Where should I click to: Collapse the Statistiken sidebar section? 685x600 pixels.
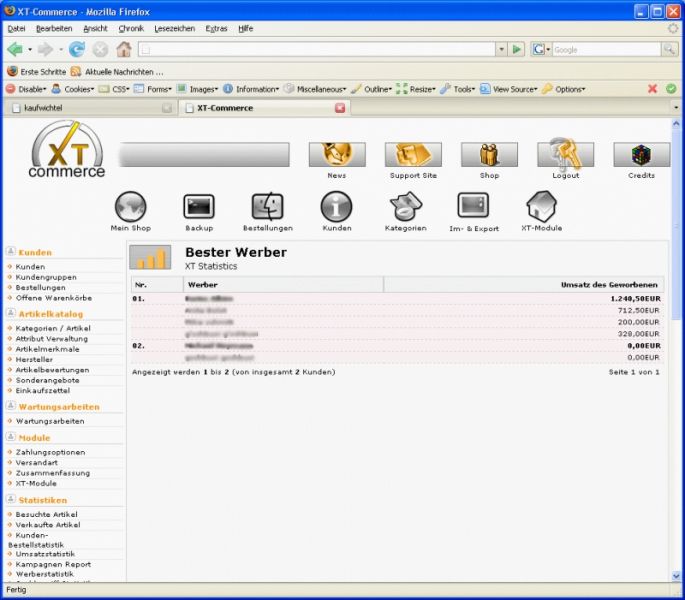[x=11, y=499]
